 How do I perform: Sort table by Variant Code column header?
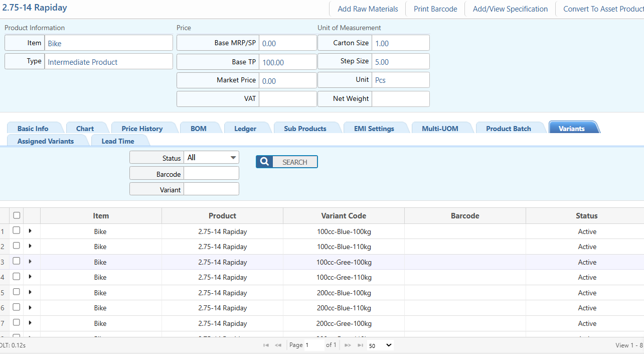coord(344,216)
